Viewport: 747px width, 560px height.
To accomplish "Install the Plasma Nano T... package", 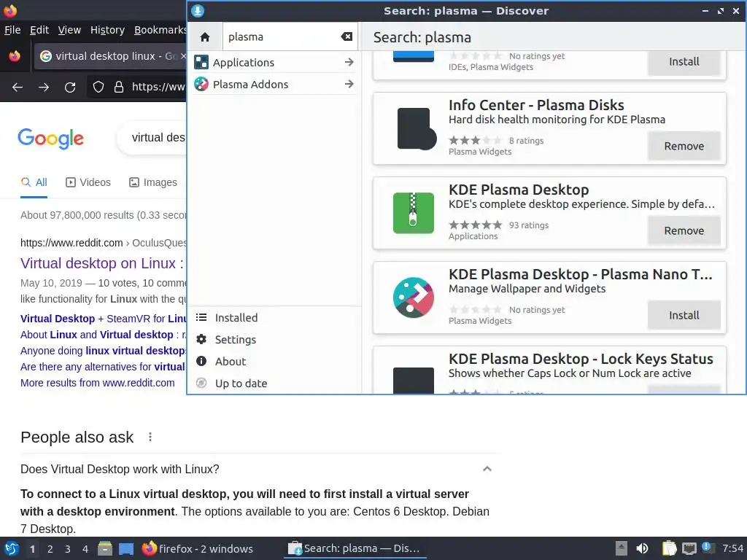I will 684,315.
